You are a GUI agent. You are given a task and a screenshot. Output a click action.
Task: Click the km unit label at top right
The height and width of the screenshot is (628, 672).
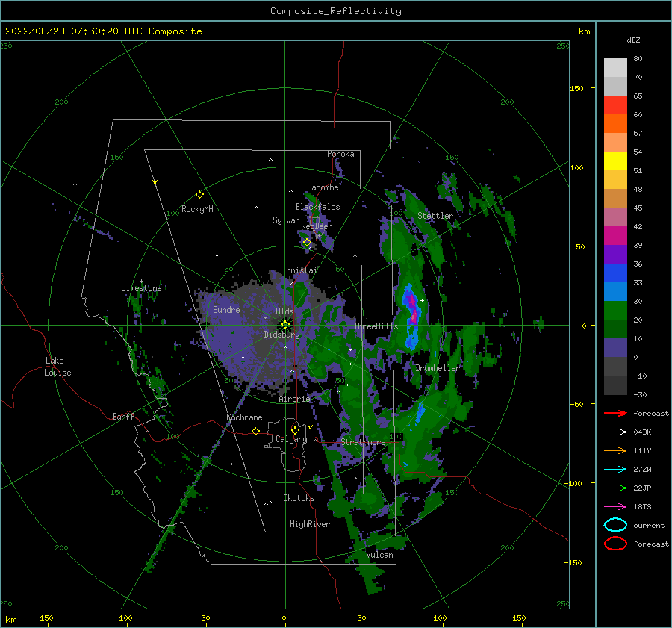[x=584, y=31]
